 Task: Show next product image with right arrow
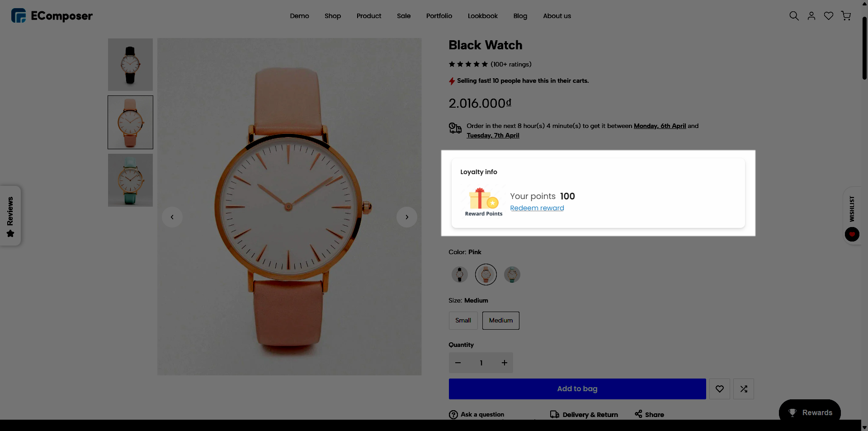point(407,217)
